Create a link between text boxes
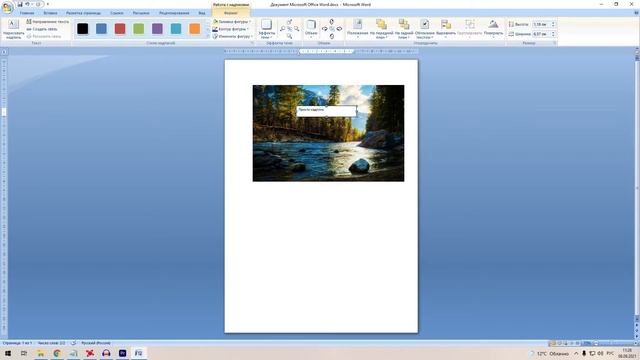This screenshot has width=640, height=360. (x=42, y=29)
